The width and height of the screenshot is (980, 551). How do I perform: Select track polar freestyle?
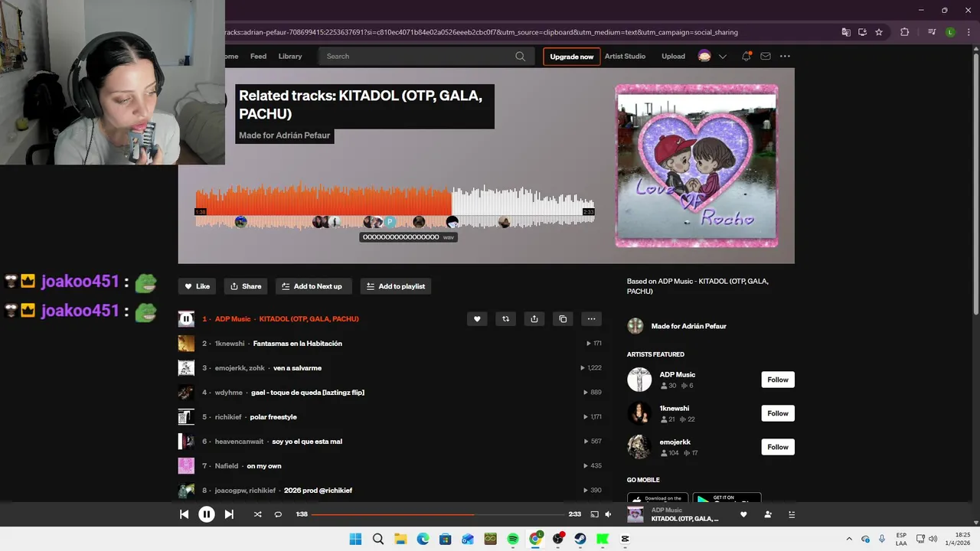(x=273, y=417)
